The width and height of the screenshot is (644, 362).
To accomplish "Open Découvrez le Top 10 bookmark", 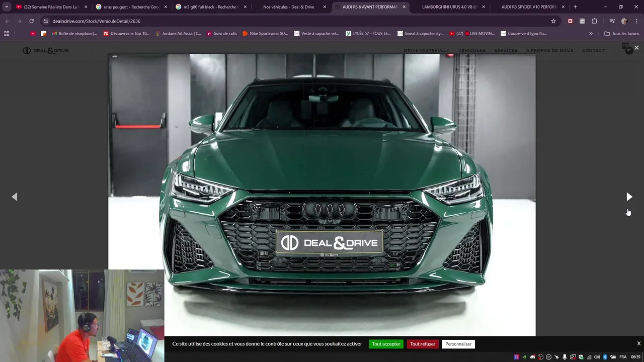I will (x=126, y=33).
